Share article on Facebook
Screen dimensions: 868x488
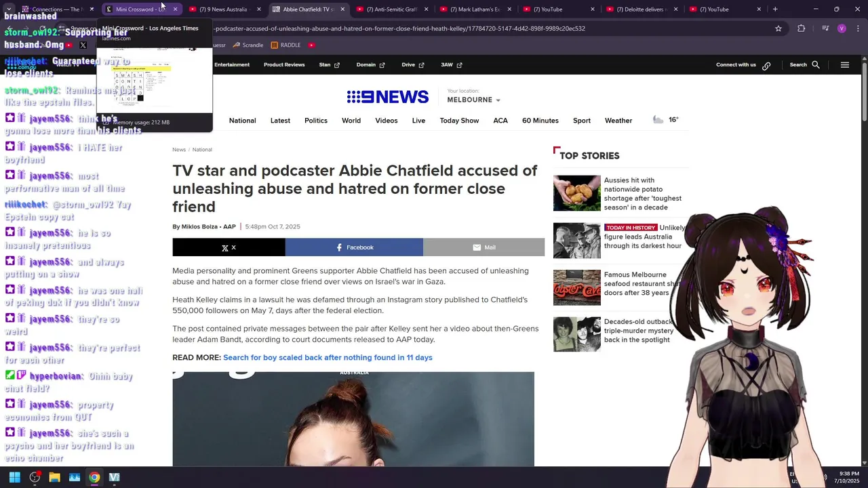coord(354,247)
